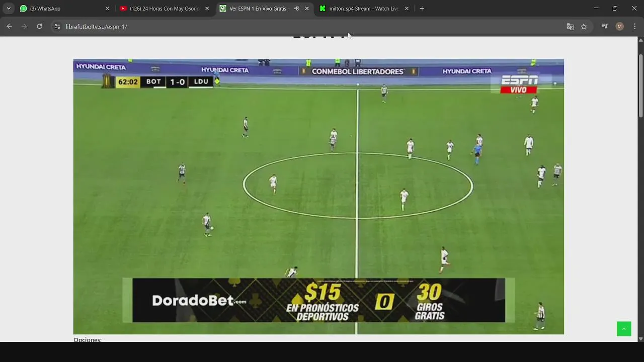The height and width of the screenshot is (362, 644).
Task: Open the tab search dropdown
Action: 8,9
